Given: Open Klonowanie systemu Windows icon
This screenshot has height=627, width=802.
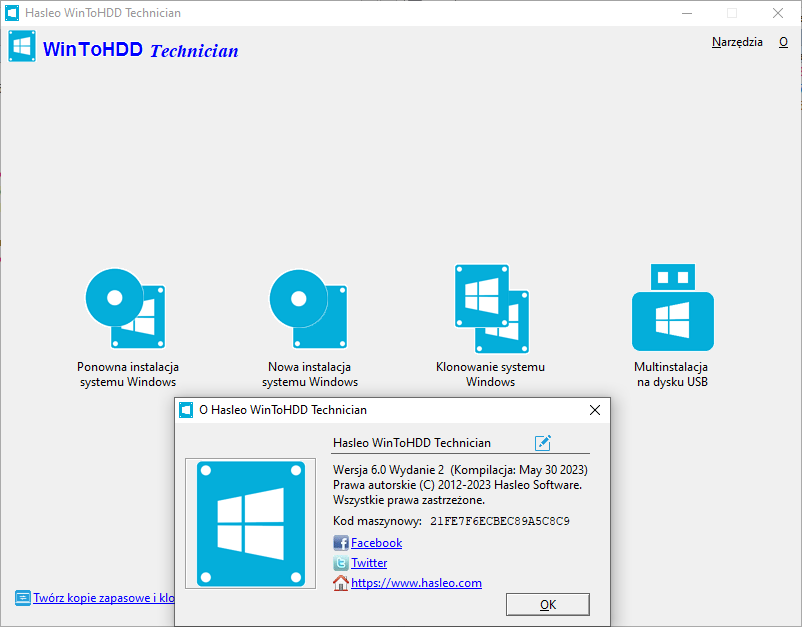Looking at the screenshot, I should [x=492, y=308].
